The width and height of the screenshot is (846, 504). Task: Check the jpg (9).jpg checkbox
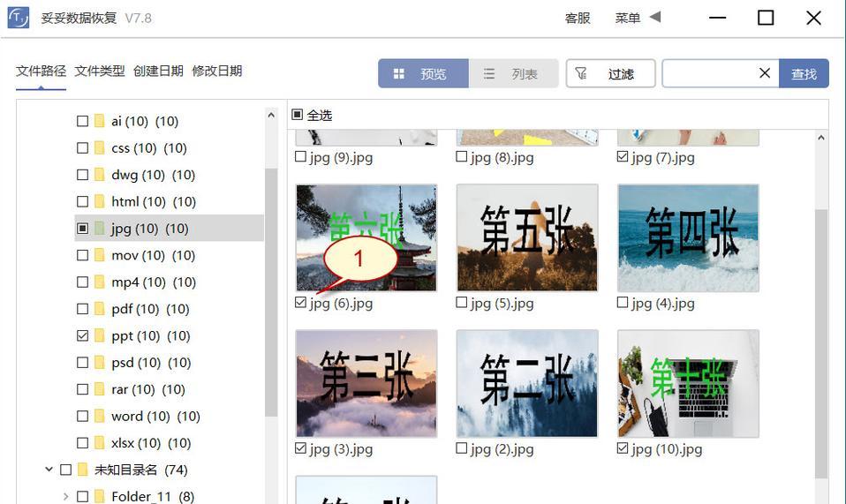(300, 157)
